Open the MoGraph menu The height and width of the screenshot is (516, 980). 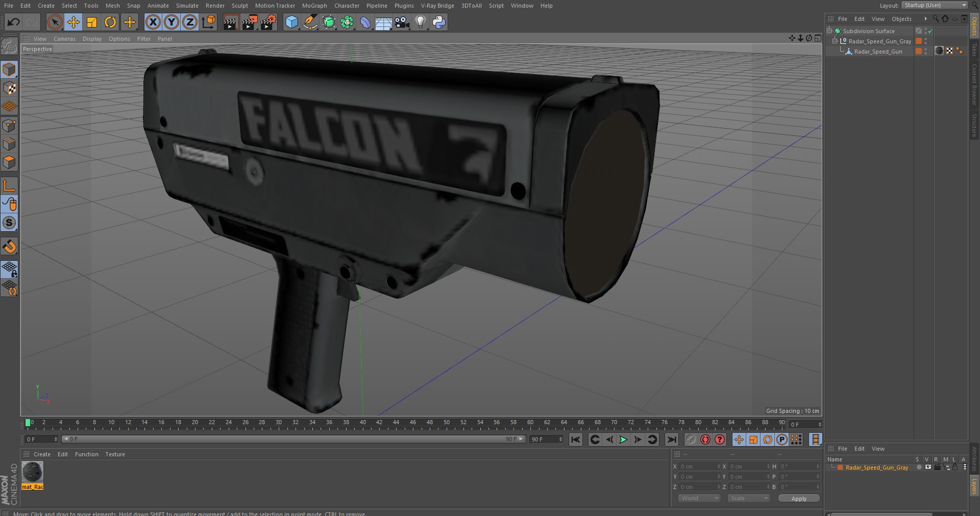click(314, 6)
